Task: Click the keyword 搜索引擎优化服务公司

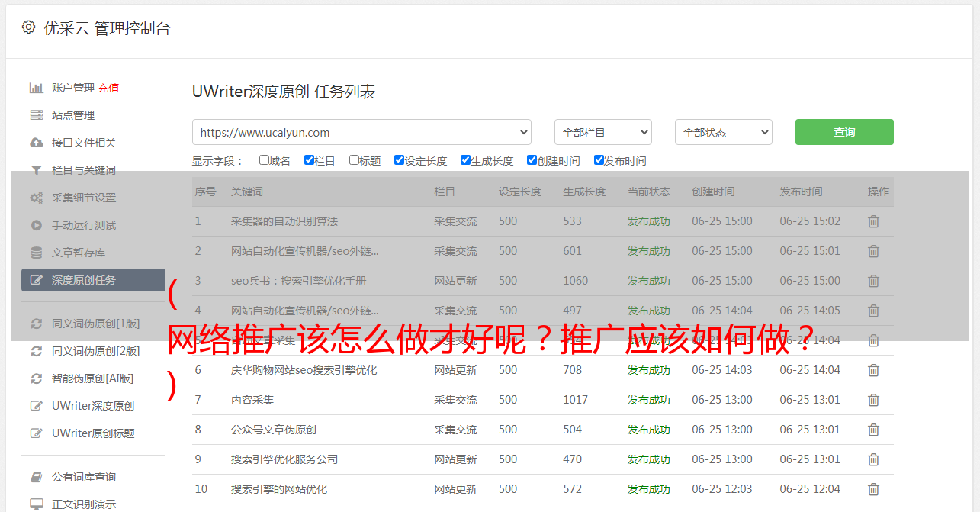Action: tap(284, 459)
